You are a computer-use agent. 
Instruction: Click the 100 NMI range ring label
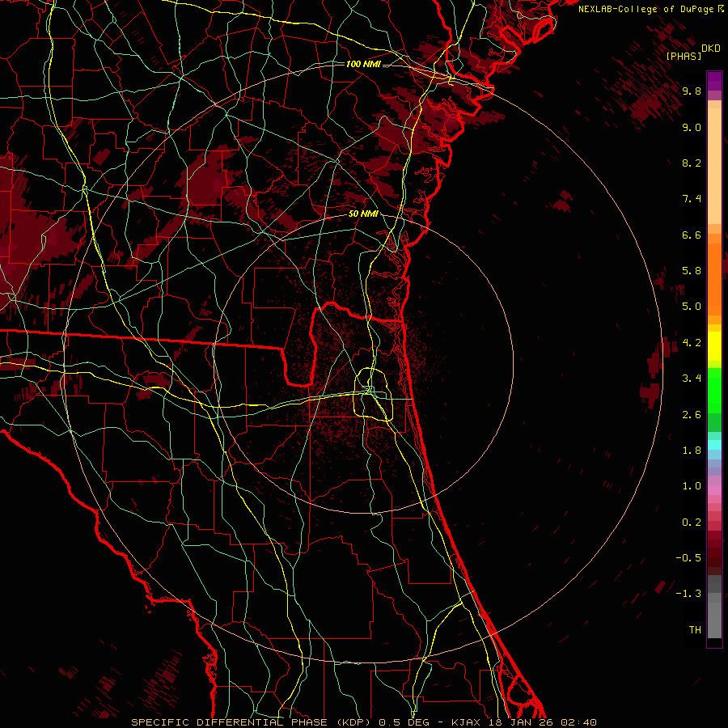[x=363, y=64]
